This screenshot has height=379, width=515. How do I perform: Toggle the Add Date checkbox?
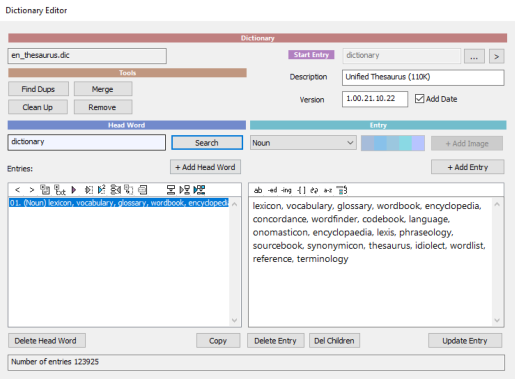coord(419,99)
